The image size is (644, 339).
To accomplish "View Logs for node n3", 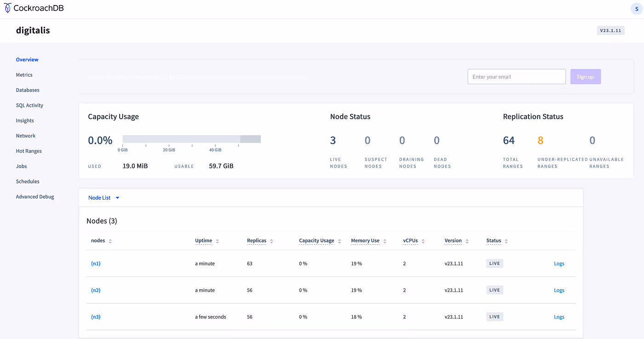I will [559, 317].
